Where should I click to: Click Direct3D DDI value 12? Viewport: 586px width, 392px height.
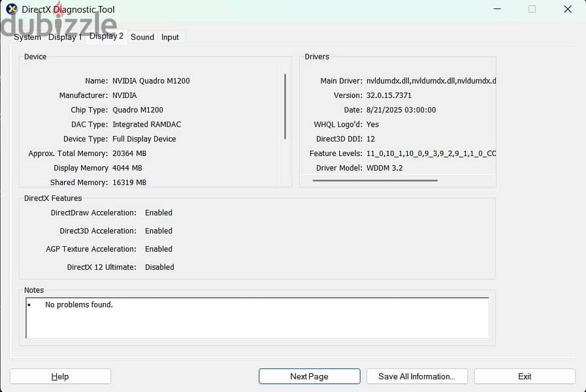coord(370,139)
